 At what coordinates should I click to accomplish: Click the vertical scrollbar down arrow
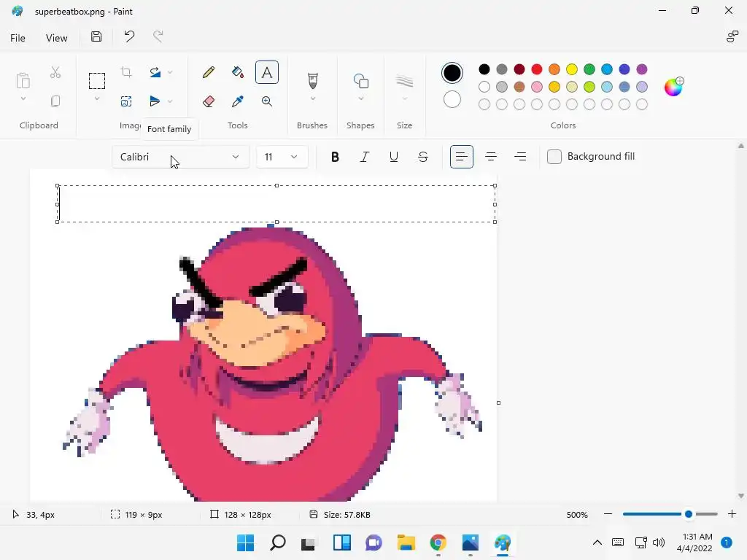pyautogui.click(x=741, y=496)
